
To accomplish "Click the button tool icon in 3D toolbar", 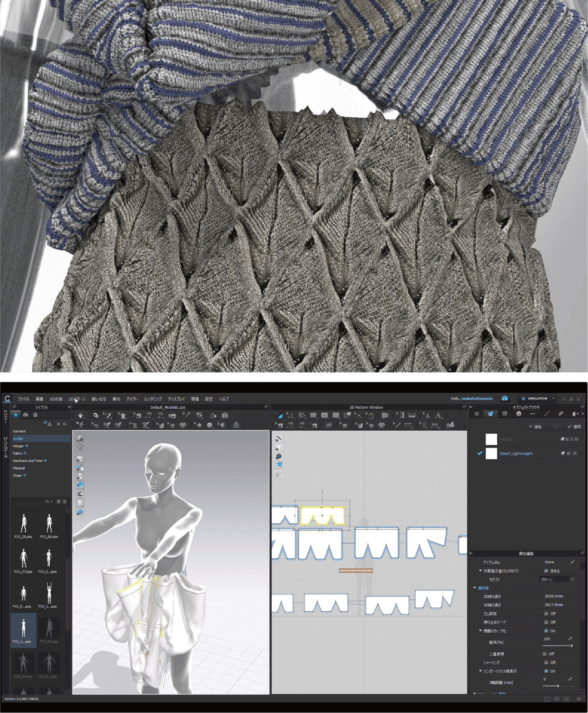I will pos(210,425).
